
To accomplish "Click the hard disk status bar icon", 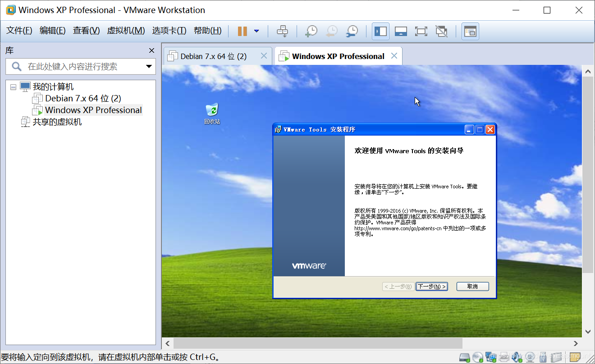I will tap(465, 358).
